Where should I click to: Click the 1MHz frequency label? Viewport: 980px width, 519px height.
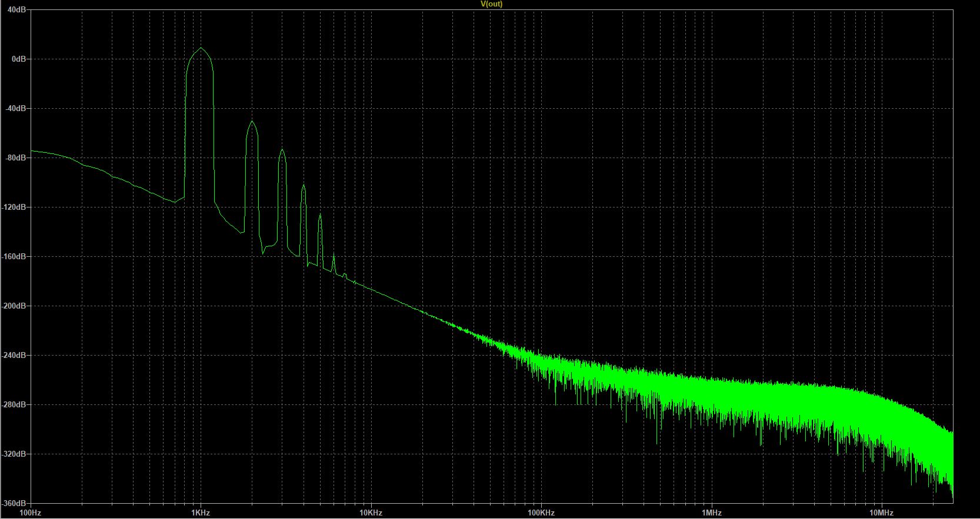(712, 513)
